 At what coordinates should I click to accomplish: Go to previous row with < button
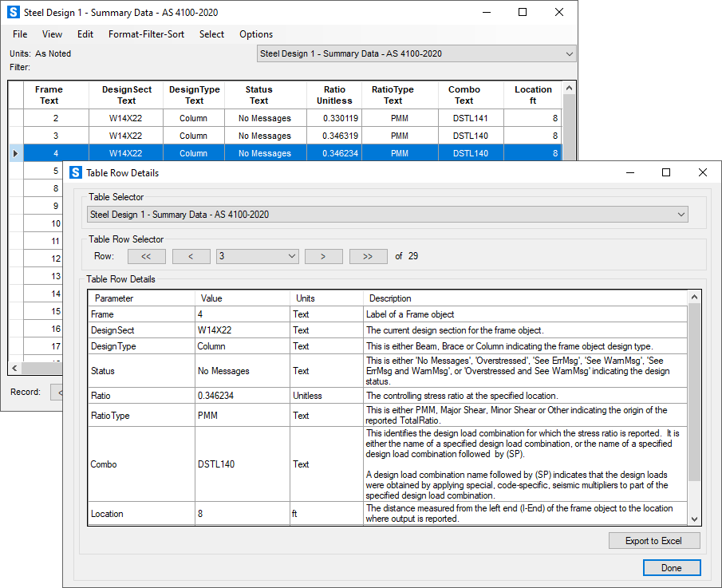pyautogui.click(x=191, y=256)
